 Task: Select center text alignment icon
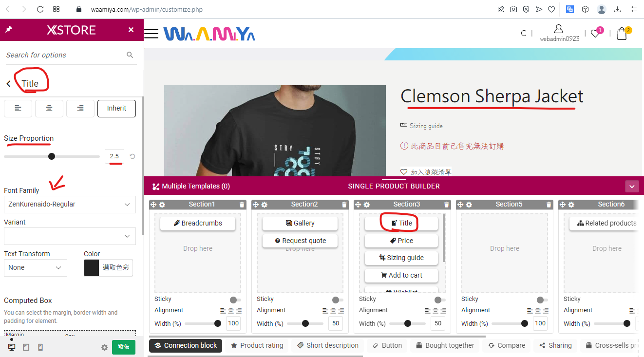49,108
